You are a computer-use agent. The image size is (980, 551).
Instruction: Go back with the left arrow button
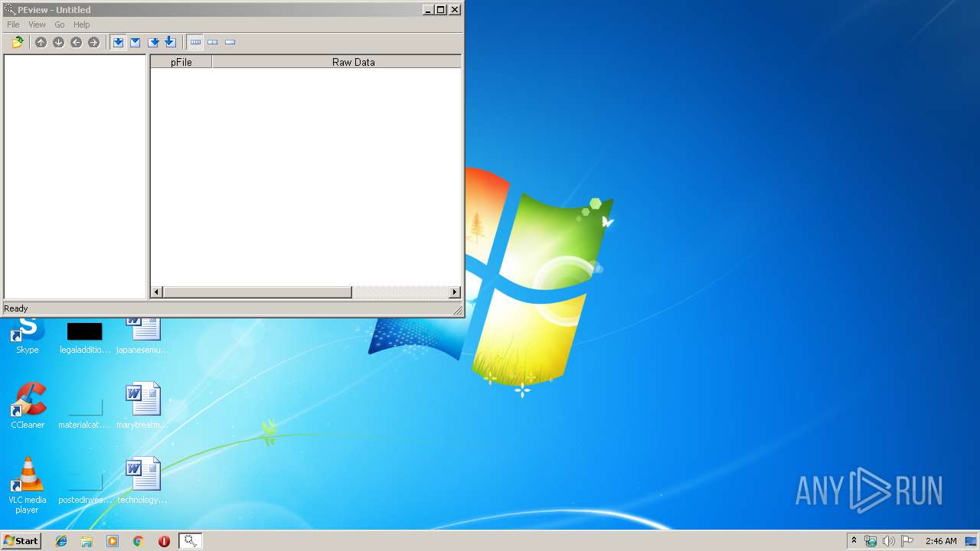pyautogui.click(x=76, y=42)
